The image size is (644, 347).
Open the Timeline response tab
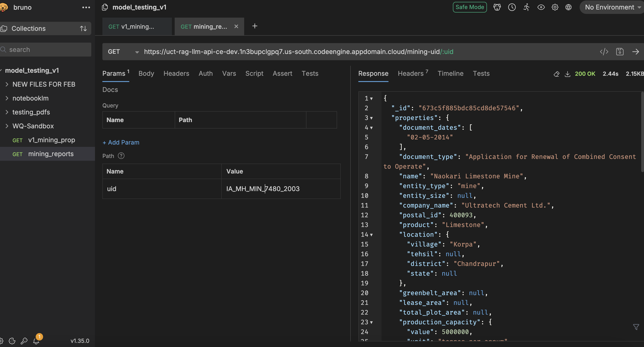click(450, 73)
